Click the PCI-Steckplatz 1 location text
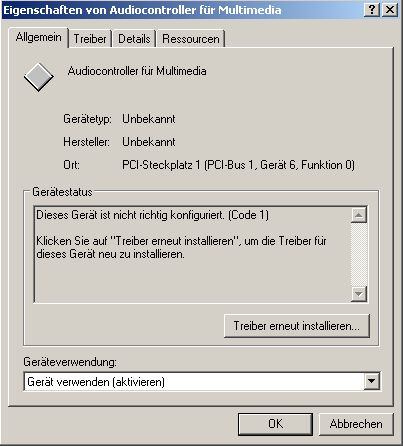403x446 pixels. (238, 165)
